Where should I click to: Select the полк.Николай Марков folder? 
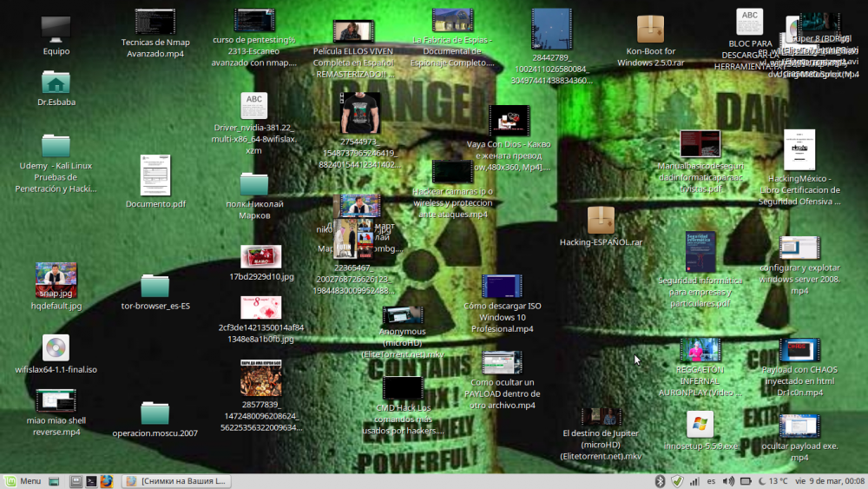[x=254, y=184]
